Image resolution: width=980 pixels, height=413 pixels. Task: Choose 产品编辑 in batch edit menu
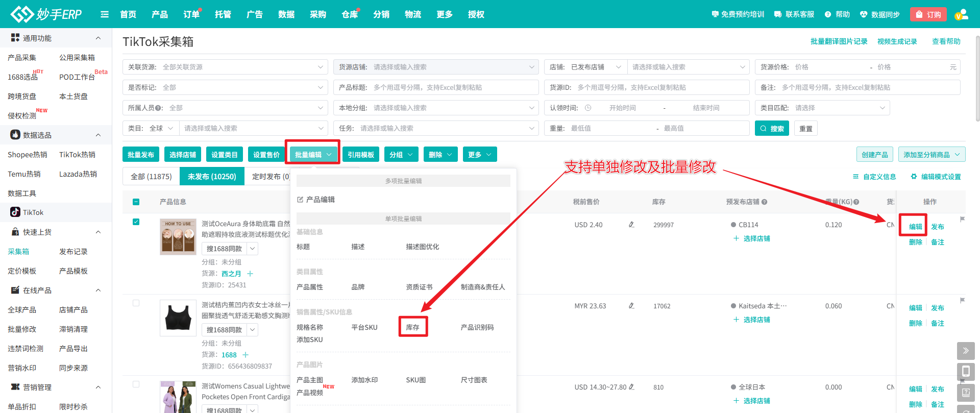click(x=316, y=199)
